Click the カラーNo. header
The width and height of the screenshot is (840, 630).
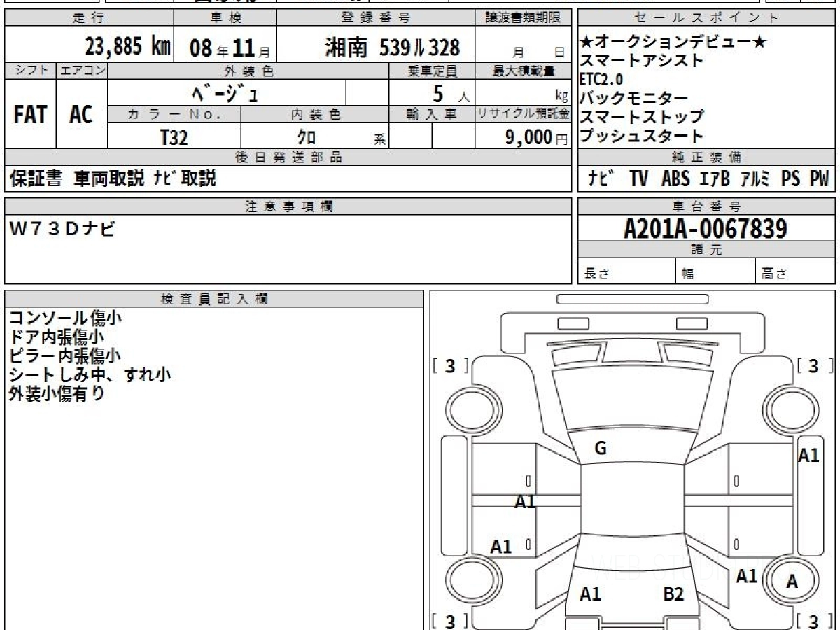[174, 114]
